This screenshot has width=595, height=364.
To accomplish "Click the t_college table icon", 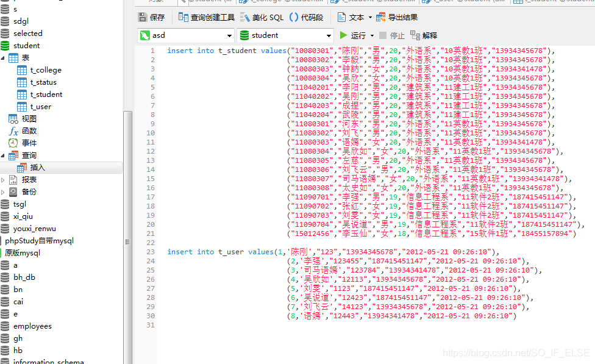I will click(22, 70).
